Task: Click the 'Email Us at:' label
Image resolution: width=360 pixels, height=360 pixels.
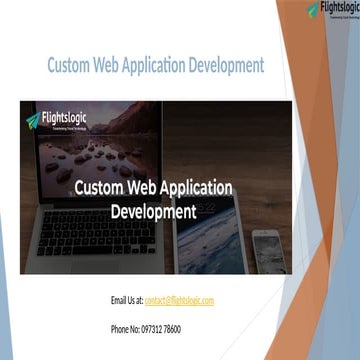Action: (x=127, y=301)
